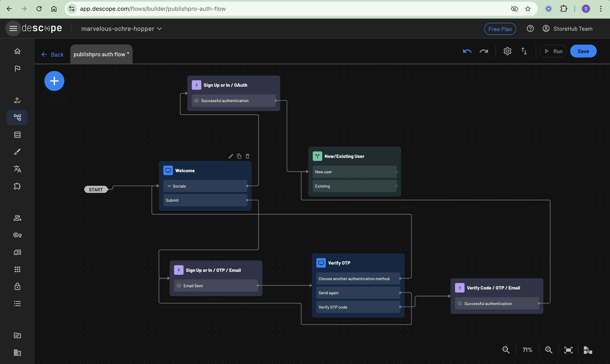The height and width of the screenshot is (364, 610).
Task: Click the Free Plan button
Action: pos(500,29)
